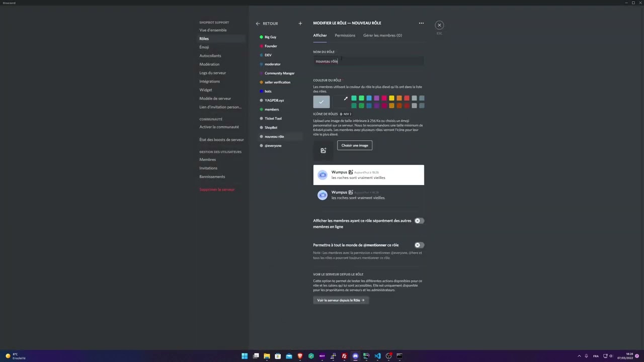Open Microsoft Store from taskbar
The image size is (644, 362).
click(278, 356)
